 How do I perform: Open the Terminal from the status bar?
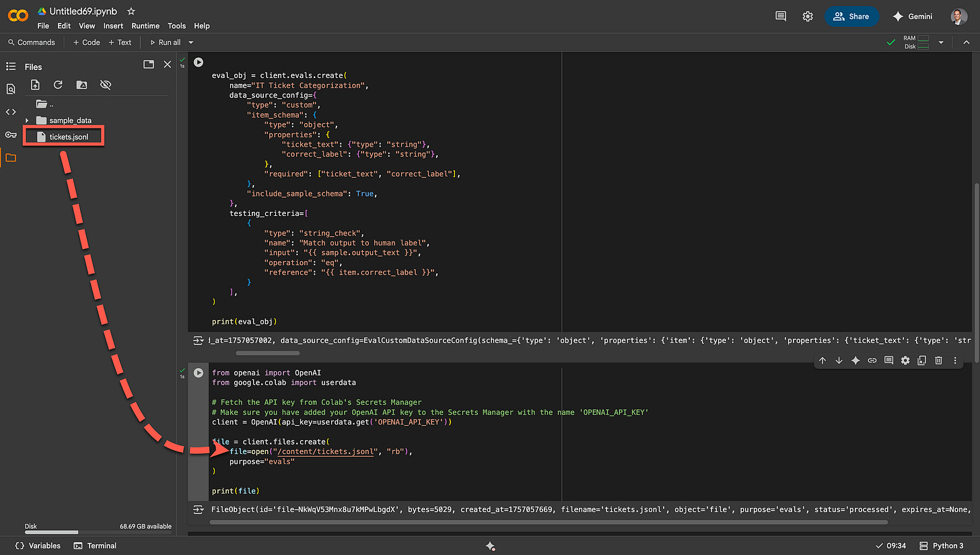(x=95, y=546)
